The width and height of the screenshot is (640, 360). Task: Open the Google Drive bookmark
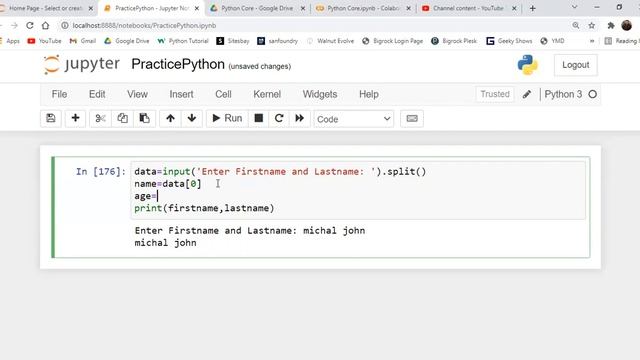(x=127, y=41)
